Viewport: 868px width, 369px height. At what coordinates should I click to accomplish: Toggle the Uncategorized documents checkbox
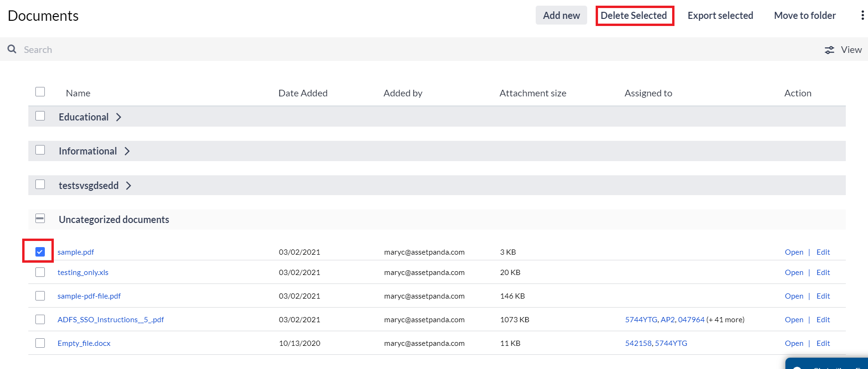(40, 218)
